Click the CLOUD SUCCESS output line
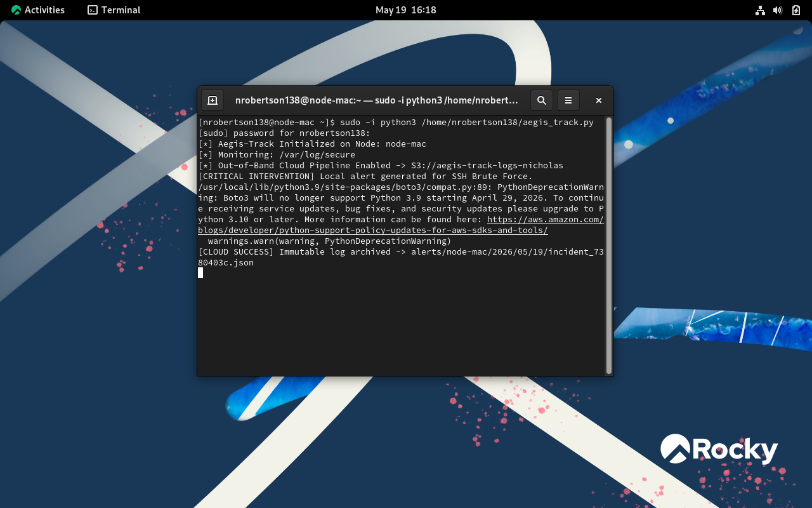This screenshot has height=508, width=812. (x=401, y=257)
